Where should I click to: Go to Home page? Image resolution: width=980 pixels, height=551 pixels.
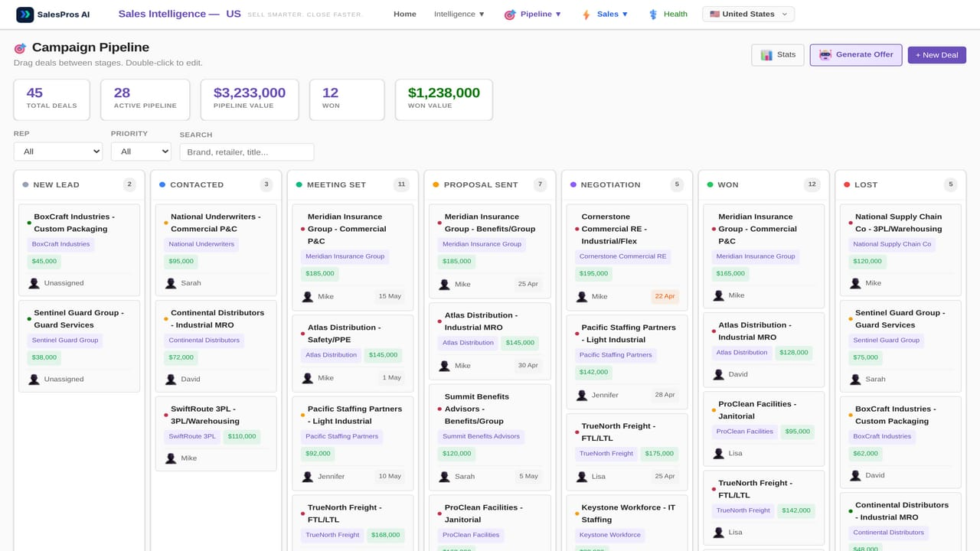pos(405,14)
